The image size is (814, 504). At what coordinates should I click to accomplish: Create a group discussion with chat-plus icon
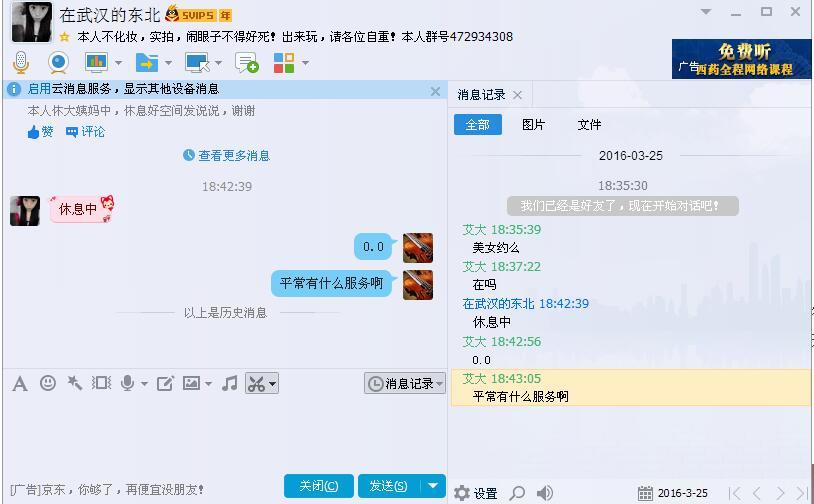[247, 63]
